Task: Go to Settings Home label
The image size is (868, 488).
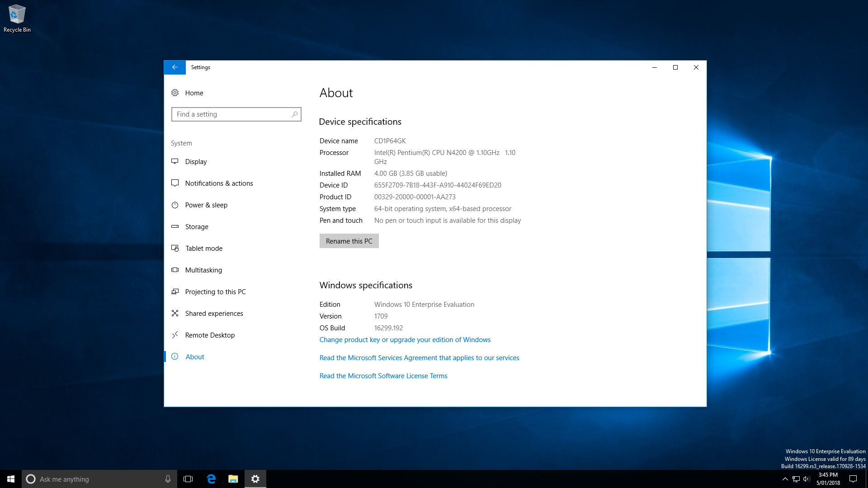Action: 194,93
